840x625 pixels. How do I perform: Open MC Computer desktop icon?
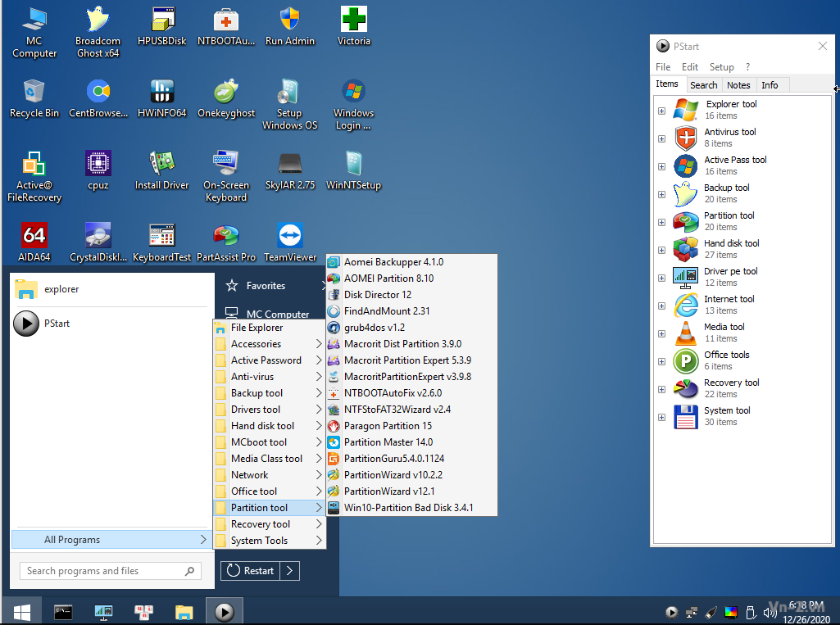click(34, 32)
